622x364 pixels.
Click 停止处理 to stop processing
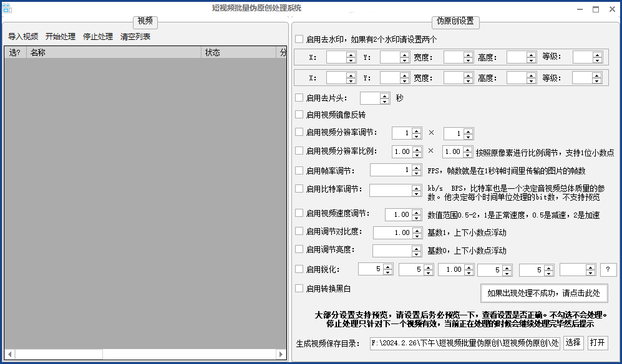point(98,37)
